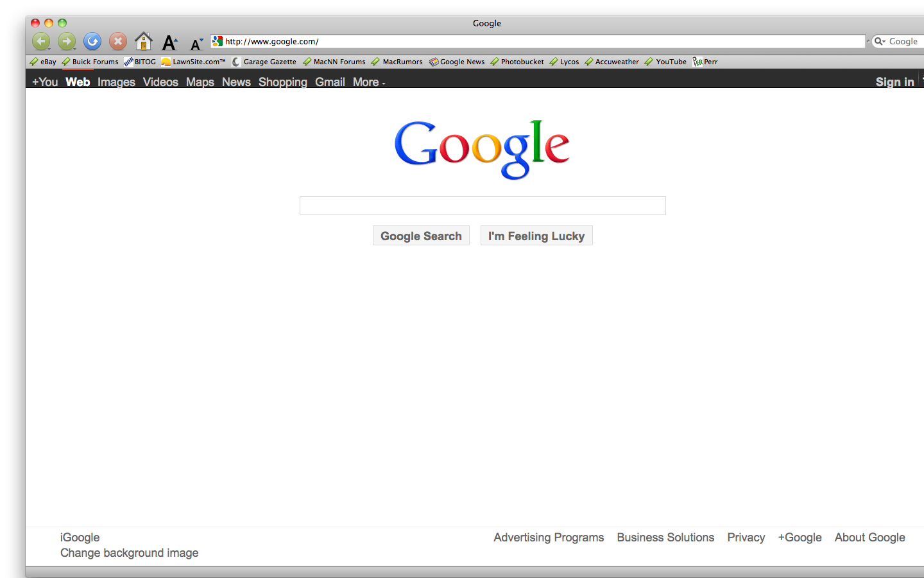
Task: Click the Google Search button
Action: pos(421,236)
